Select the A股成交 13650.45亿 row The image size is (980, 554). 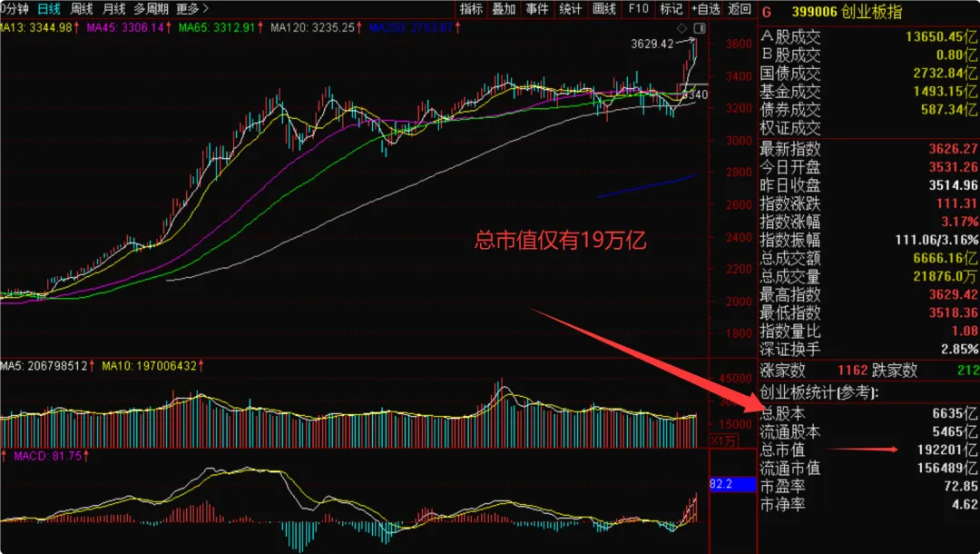(x=868, y=37)
